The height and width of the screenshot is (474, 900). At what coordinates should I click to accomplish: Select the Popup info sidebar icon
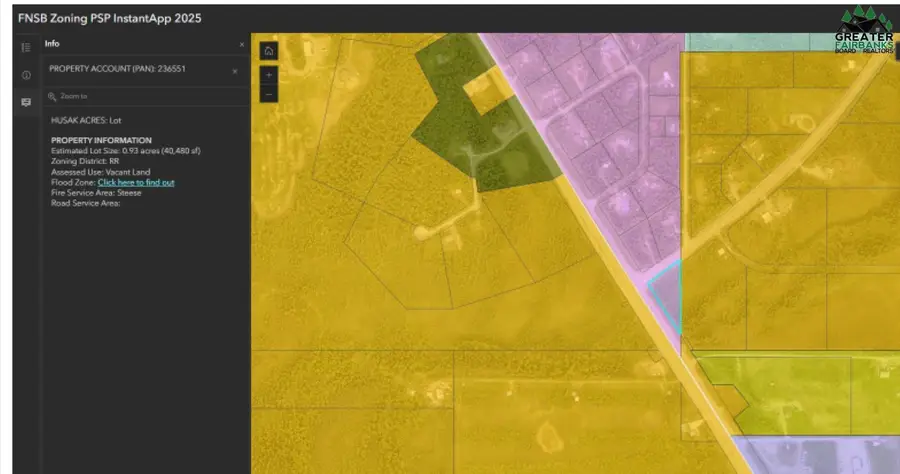[26, 102]
